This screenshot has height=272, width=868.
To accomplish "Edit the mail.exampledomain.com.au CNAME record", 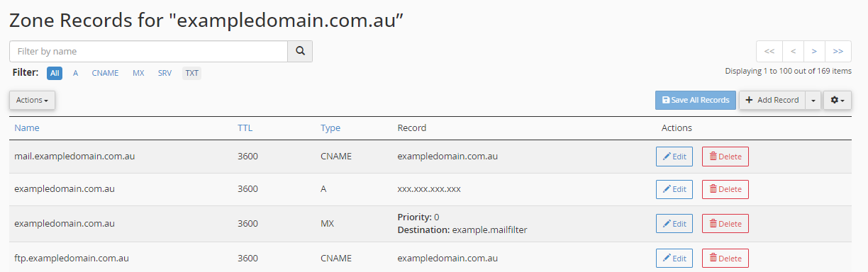I will (674, 157).
